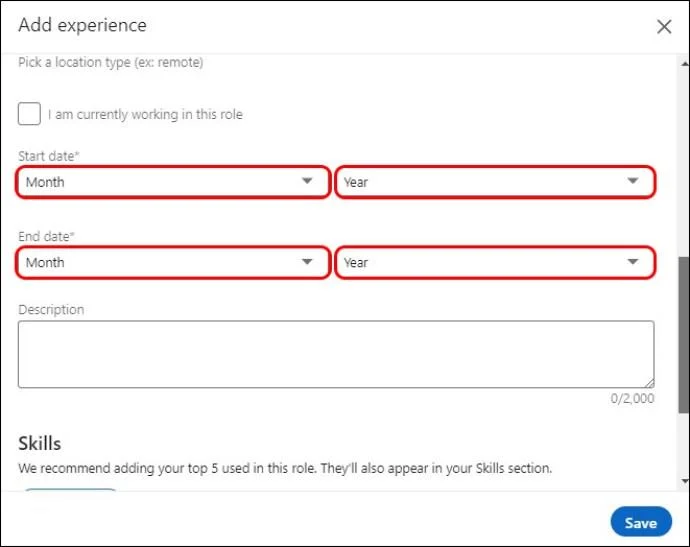Open the End date Month dropdown
The height and width of the screenshot is (547, 690).
point(173,262)
